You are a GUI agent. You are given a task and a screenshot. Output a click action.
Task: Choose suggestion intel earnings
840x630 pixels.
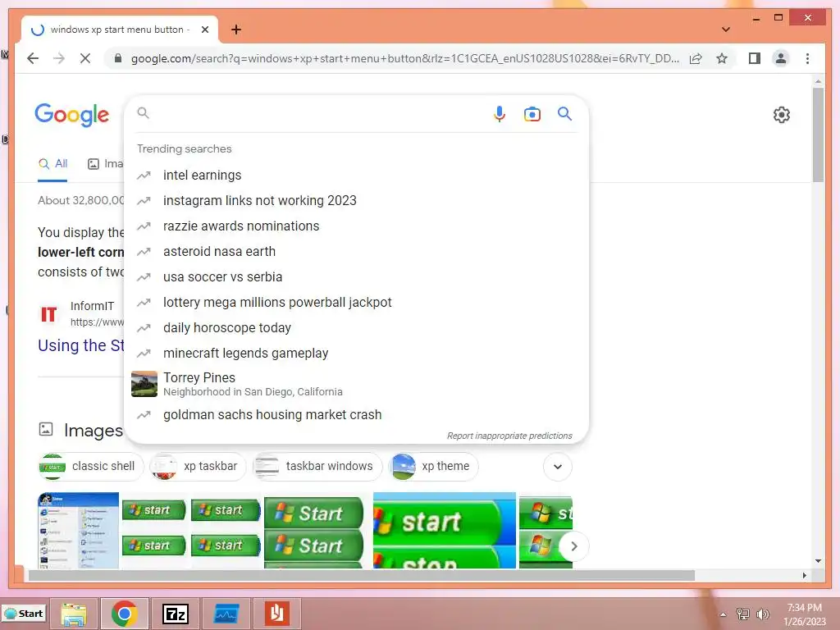coord(356,176)
